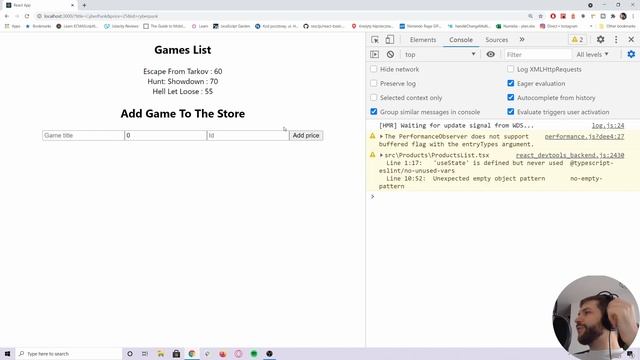Toggle device toolbar icon in DevTools
Screen dimensions: 640x360
[x=390, y=40]
